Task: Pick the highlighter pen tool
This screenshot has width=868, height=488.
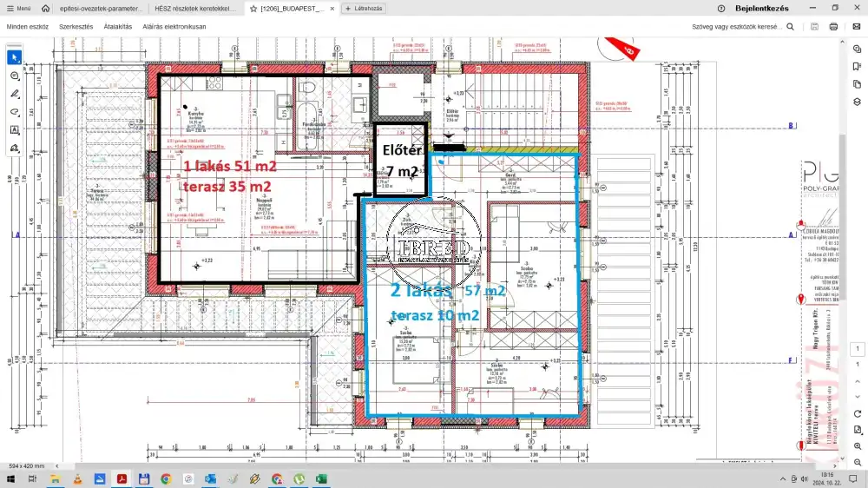Action: coord(15,94)
